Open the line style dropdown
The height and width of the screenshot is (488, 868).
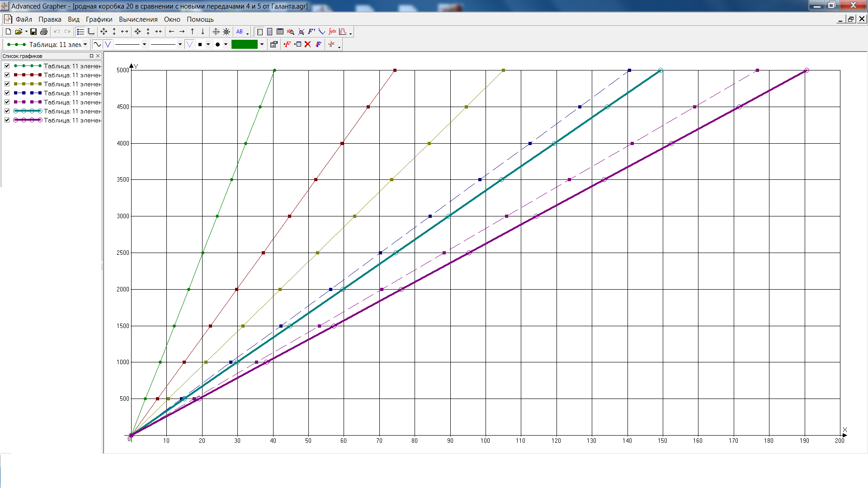coord(144,44)
